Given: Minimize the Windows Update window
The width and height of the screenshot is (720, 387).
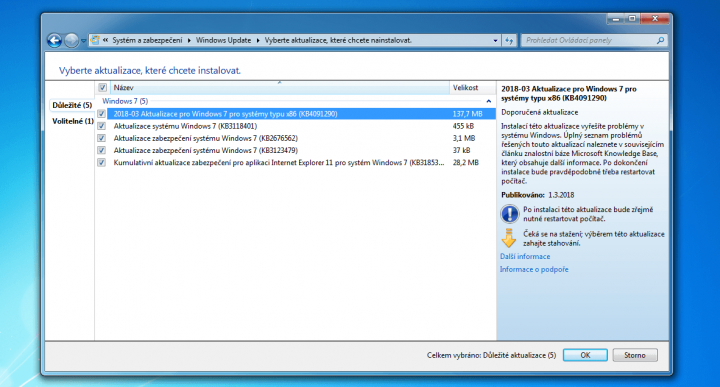Looking at the screenshot, I should (x=616, y=19).
